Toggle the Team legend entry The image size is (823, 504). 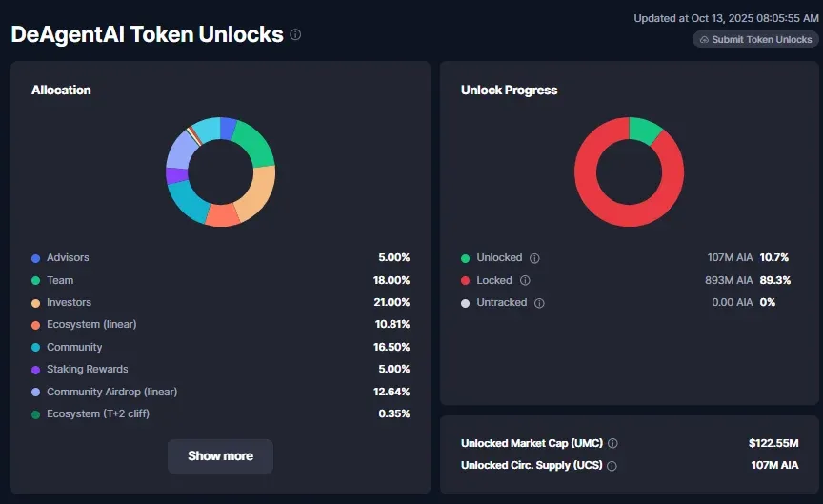tap(60, 280)
